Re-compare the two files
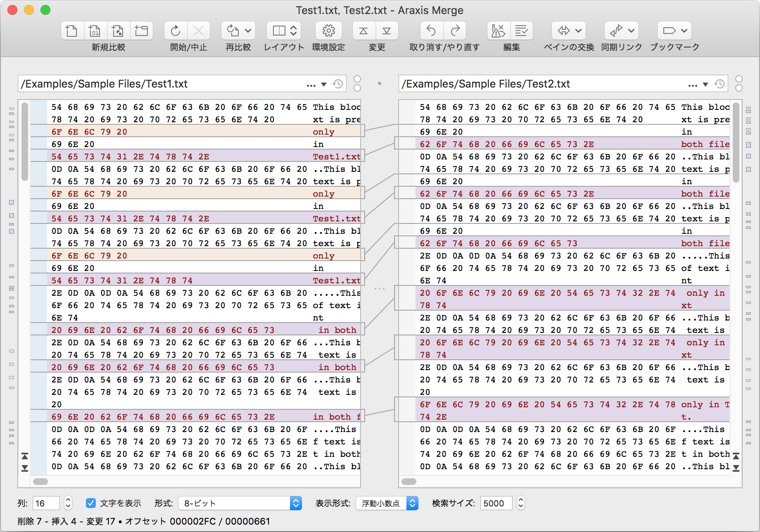Image resolution: width=760 pixels, height=532 pixels. (233, 30)
